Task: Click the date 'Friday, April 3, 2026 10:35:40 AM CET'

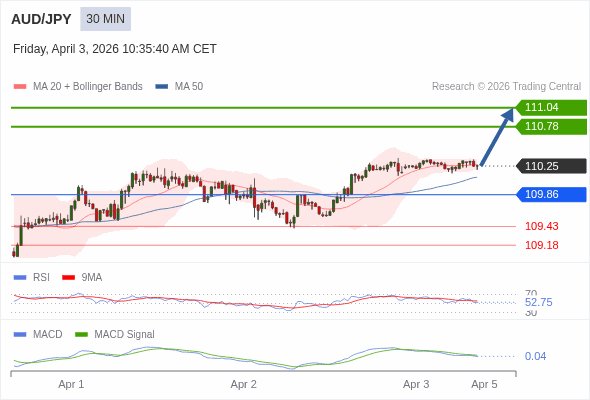Action: [x=115, y=49]
